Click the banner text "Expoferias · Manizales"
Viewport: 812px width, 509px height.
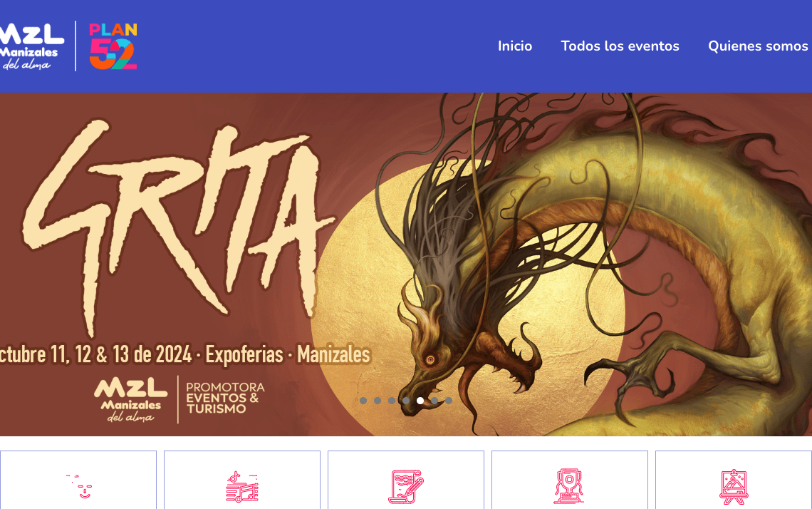click(x=288, y=354)
